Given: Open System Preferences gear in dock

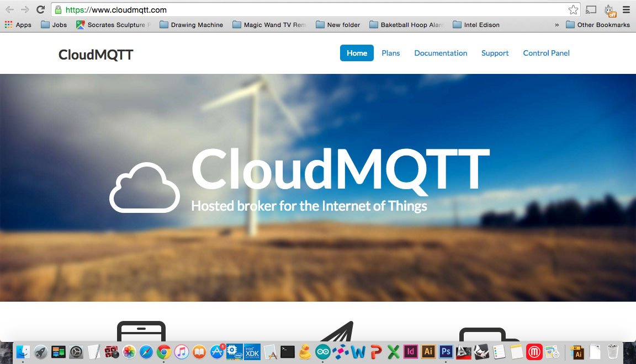Looking at the screenshot, I should point(76,352).
